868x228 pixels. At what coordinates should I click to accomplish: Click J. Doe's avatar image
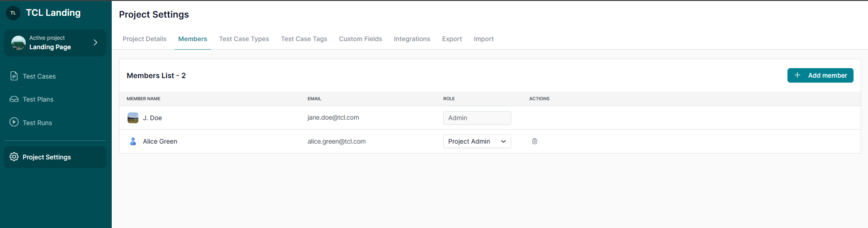(133, 118)
